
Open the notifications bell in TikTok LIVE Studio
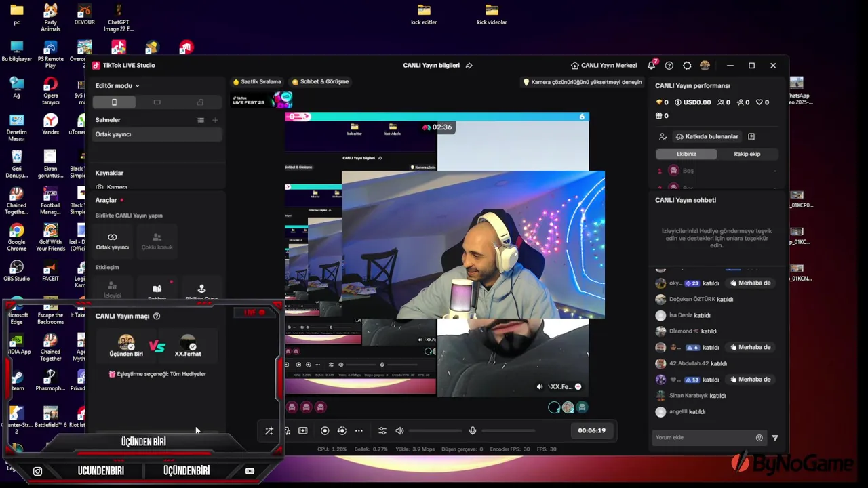[x=651, y=66]
